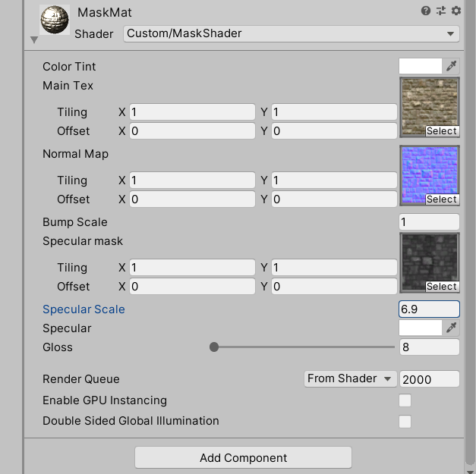The width and height of the screenshot is (476, 474).
Task: Click the Bump Scale label
Action: pyautogui.click(x=75, y=222)
